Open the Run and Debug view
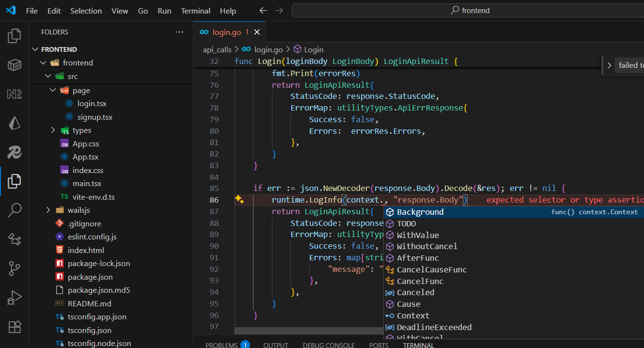This screenshot has width=644, height=348. [x=14, y=297]
